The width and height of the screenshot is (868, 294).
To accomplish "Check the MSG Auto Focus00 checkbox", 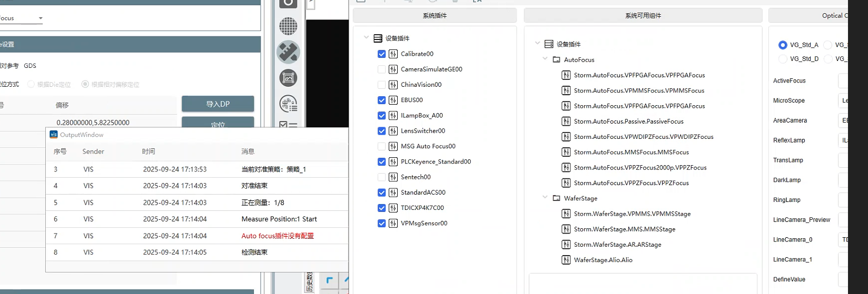I will pos(382,146).
